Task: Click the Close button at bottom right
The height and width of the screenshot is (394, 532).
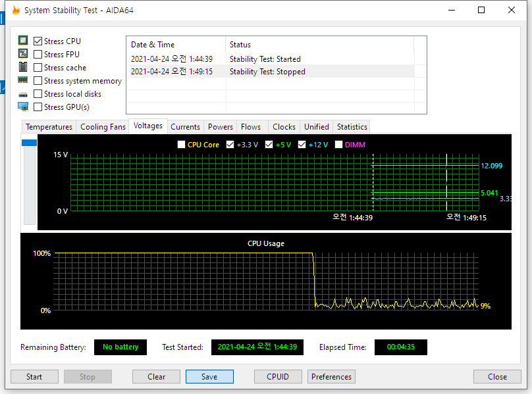Action: [497, 377]
